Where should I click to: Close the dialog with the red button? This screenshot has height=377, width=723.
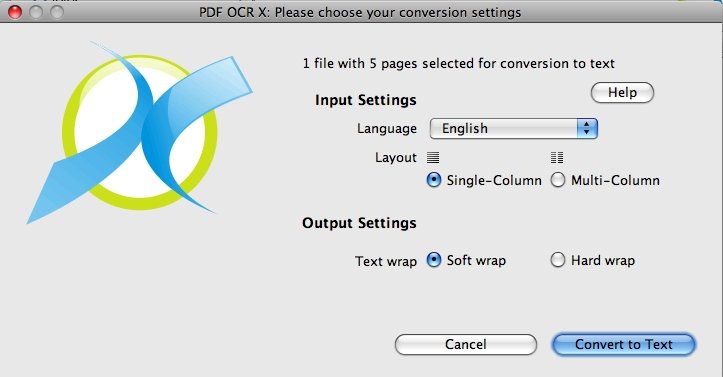pos(15,12)
